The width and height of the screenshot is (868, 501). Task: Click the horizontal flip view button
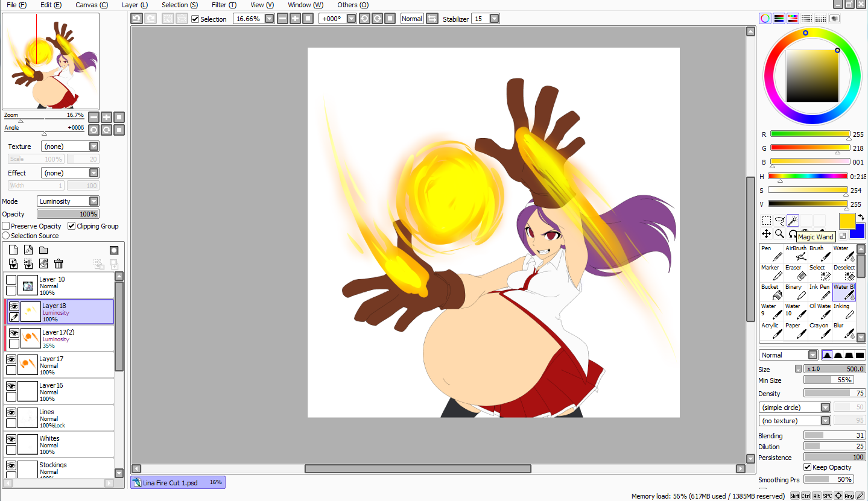(432, 19)
